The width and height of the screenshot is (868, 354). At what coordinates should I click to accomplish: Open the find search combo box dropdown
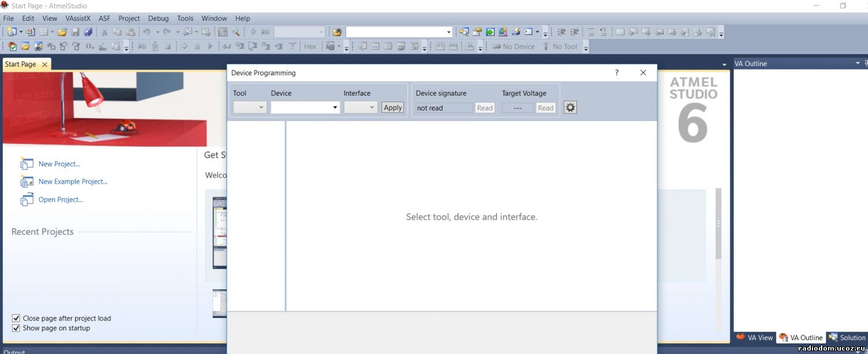pyautogui.click(x=448, y=32)
